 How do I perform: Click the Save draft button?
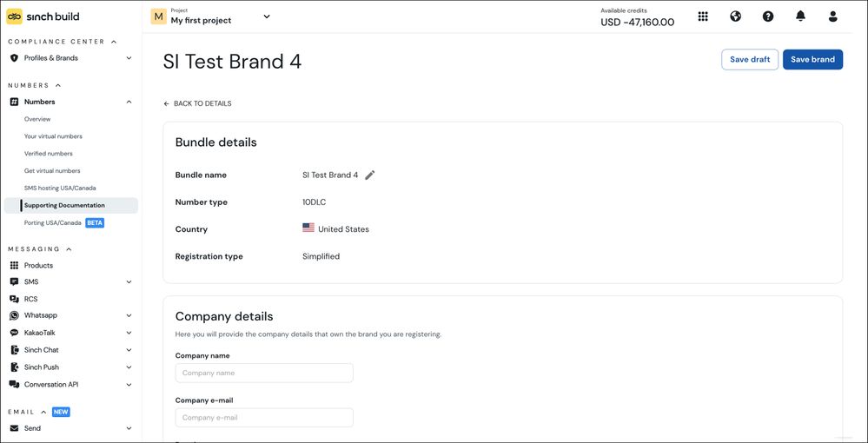(750, 60)
